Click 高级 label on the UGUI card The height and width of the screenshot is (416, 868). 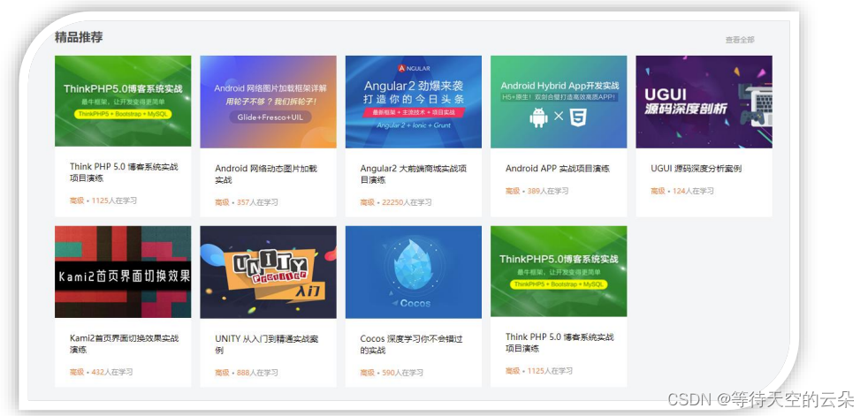(x=658, y=191)
